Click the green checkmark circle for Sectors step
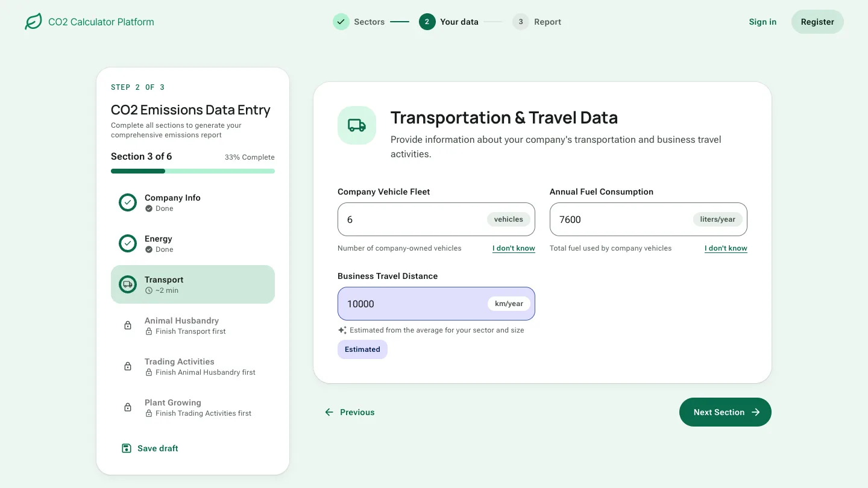The image size is (868, 488). point(341,22)
